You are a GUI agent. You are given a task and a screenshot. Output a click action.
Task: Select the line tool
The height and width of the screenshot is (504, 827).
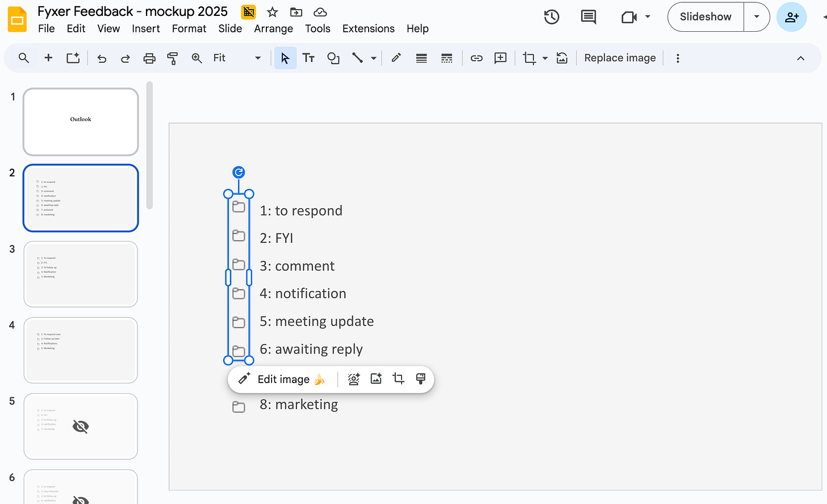pyautogui.click(x=357, y=58)
